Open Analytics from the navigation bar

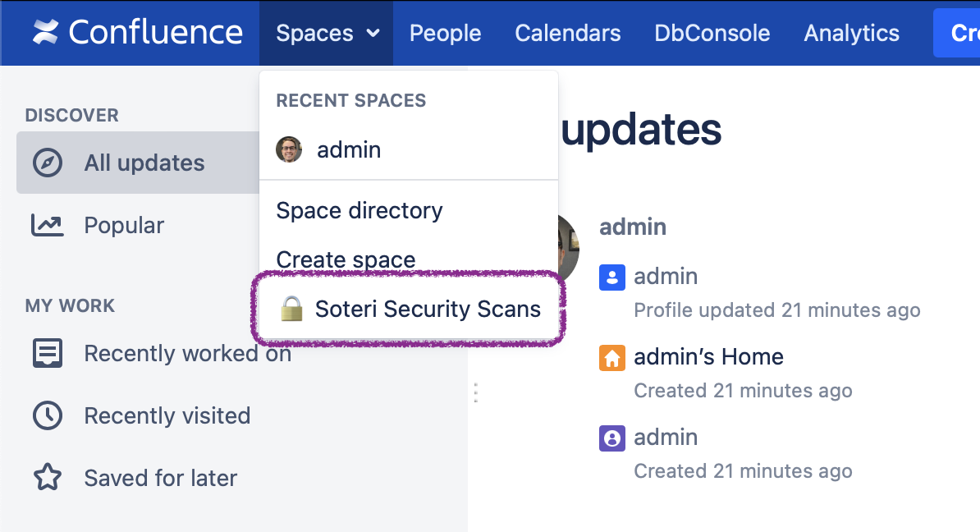851,33
